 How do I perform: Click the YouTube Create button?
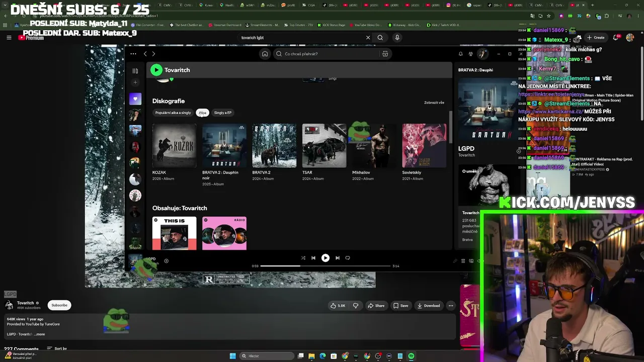point(596,37)
